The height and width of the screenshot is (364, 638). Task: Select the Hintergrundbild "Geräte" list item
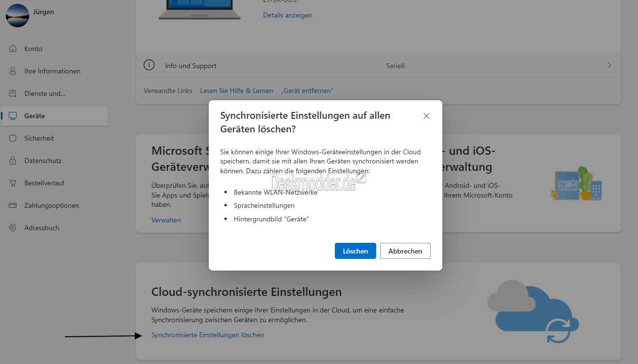[x=272, y=219]
